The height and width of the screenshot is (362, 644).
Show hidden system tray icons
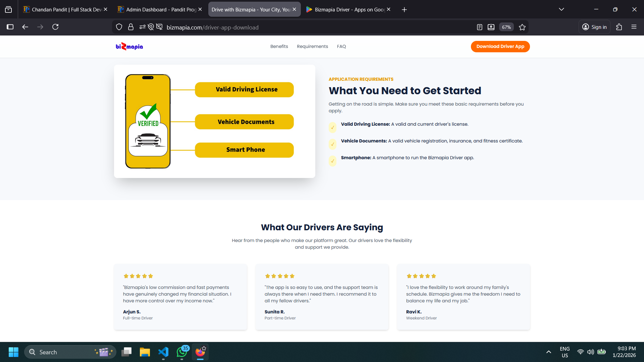[549, 352]
